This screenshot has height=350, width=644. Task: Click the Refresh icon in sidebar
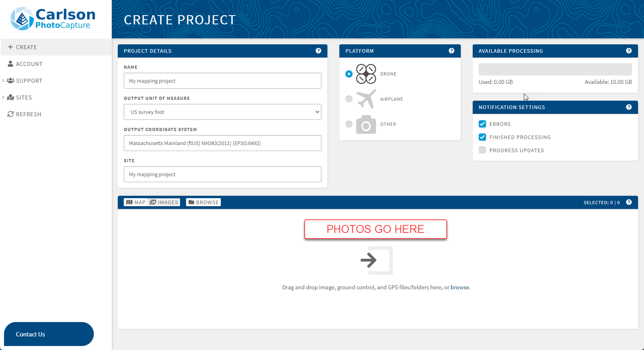coord(10,114)
